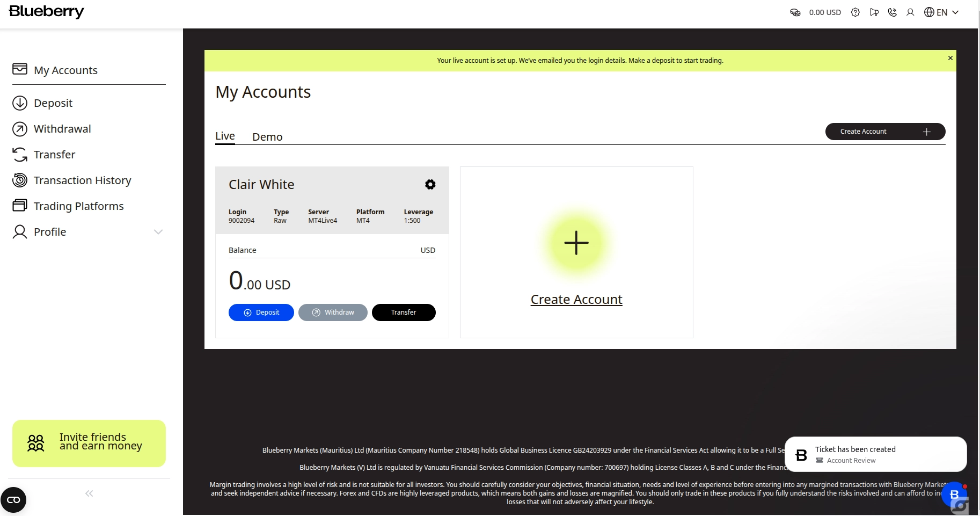This screenshot has width=980, height=516.
Task: Click the phone contact icon
Action: click(x=893, y=12)
